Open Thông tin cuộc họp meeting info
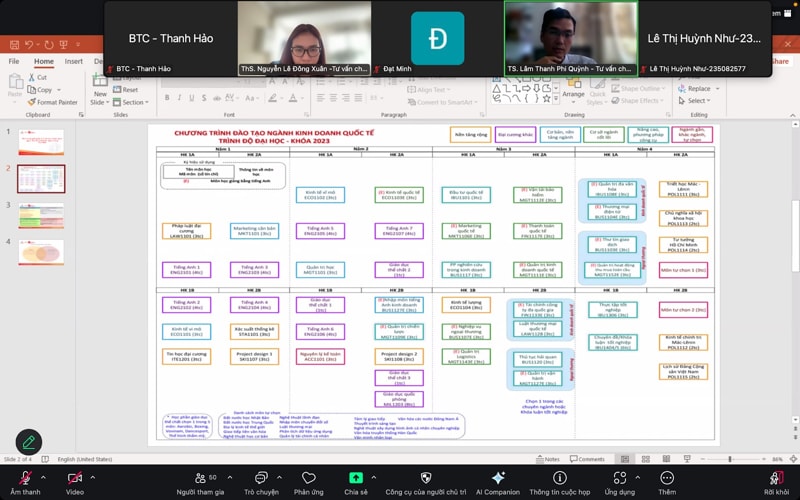The height and width of the screenshot is (500, 800). [559, 478]
